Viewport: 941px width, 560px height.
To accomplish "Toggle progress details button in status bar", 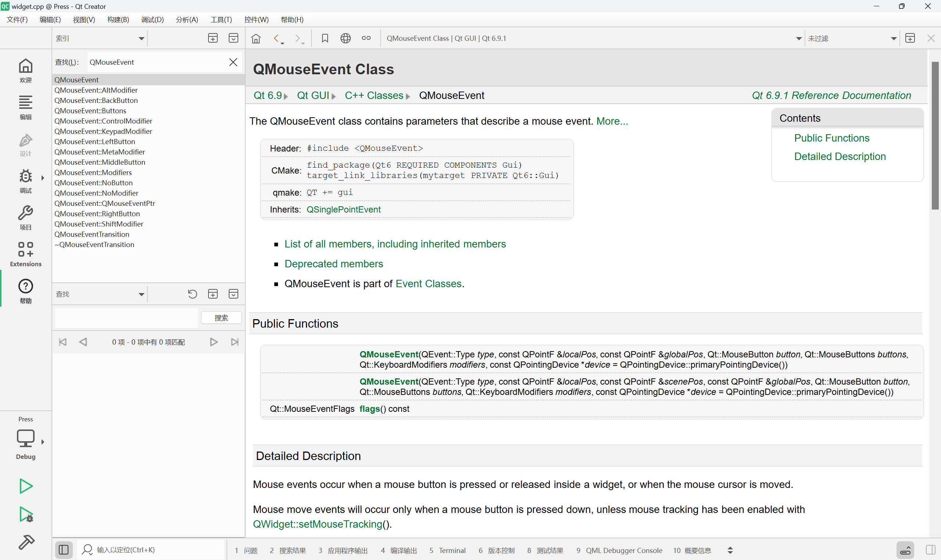I will [905, 550].
